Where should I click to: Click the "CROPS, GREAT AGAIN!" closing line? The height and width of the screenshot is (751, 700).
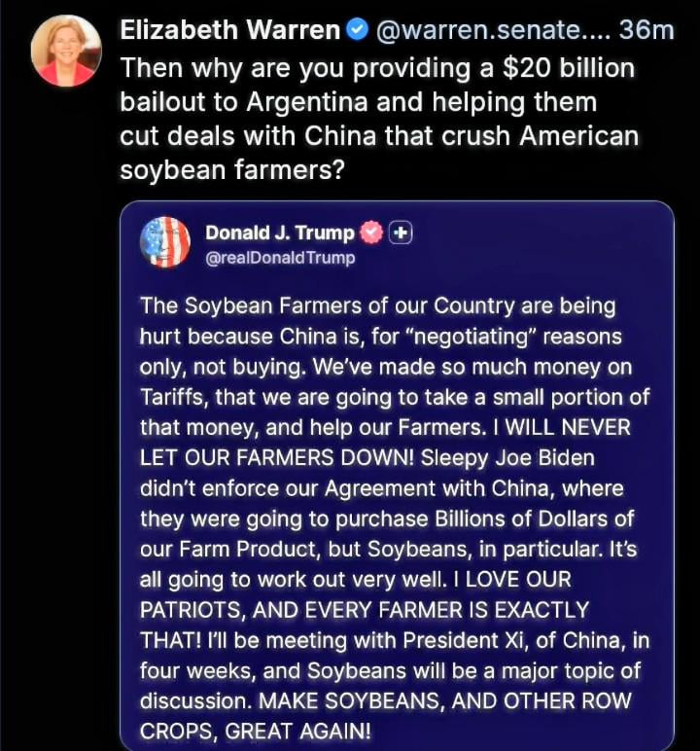(x=256, y=731)
